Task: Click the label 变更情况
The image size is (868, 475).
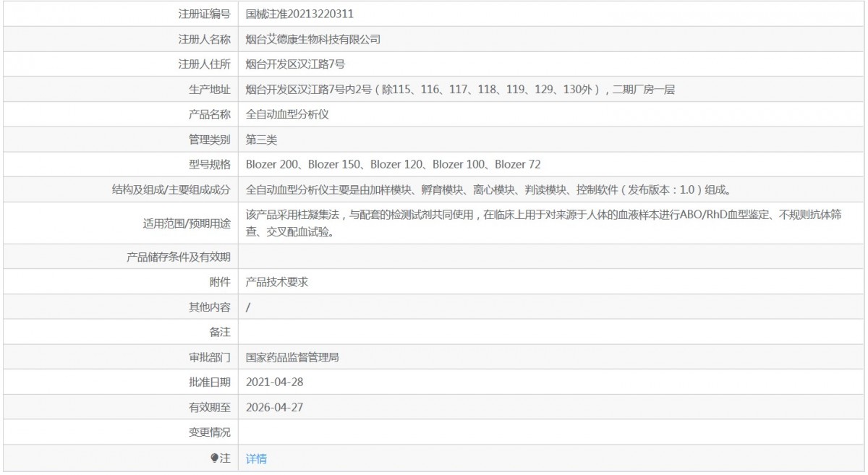Action: pyautogui.click(x=210, y=433)
